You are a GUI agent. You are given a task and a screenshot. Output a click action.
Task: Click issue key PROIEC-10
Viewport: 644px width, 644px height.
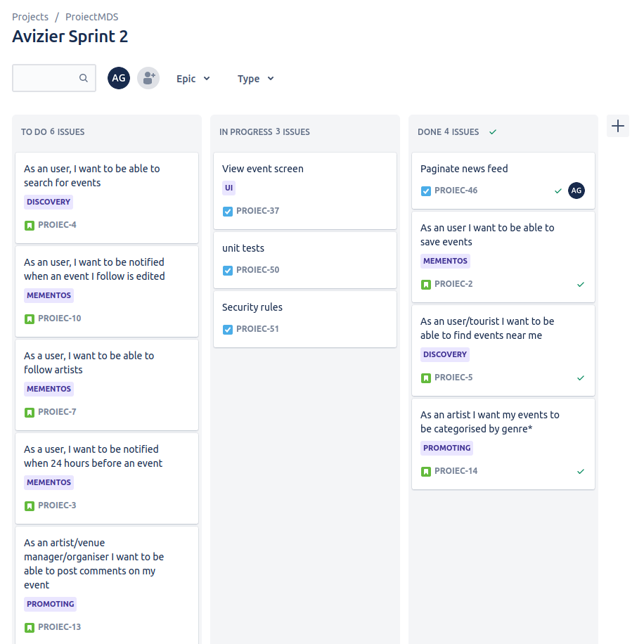point(60,318)
